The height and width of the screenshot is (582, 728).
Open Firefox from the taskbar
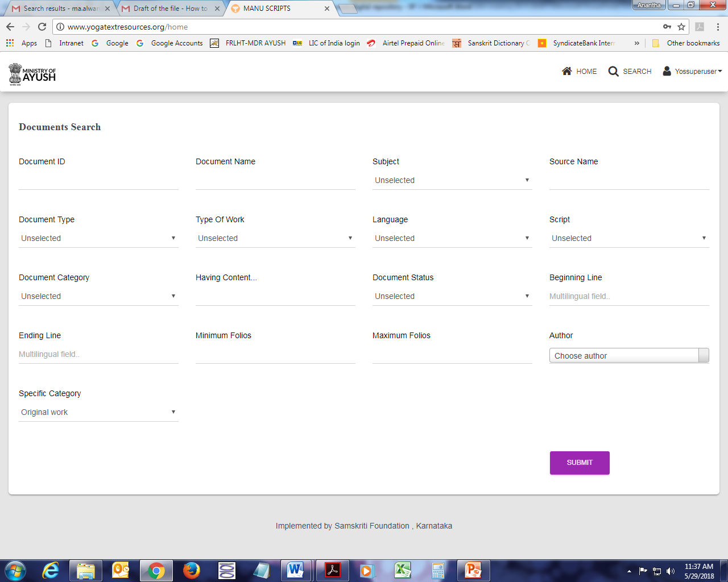[192, 570]
